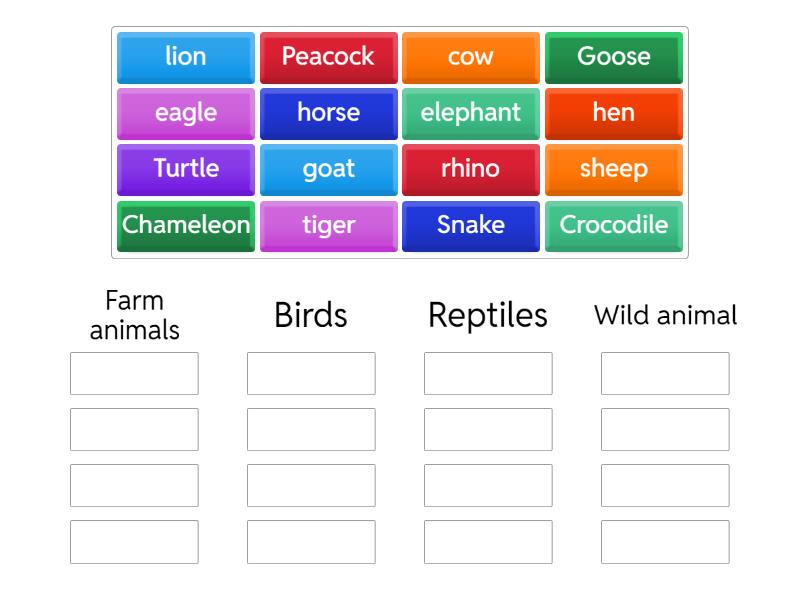Viewport: 800px width, 600px height.
Task: Click the horse tile
Action: tap(328, 113)
